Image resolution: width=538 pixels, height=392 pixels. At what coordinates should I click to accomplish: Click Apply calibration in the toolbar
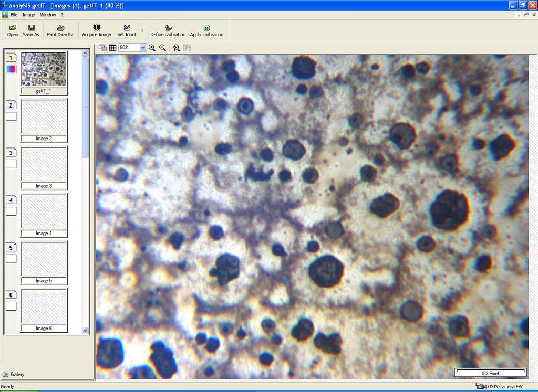click(206, 30)
